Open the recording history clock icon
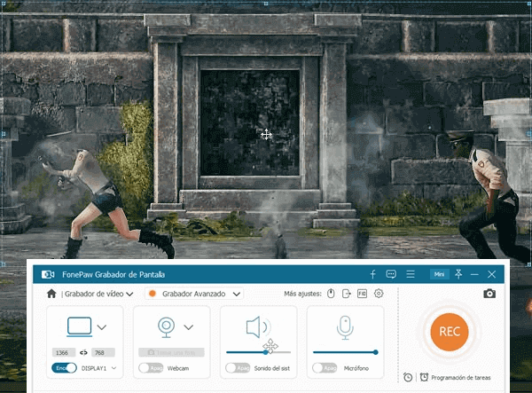The height and width of the screenshot is (393, 532). (408, 377)
